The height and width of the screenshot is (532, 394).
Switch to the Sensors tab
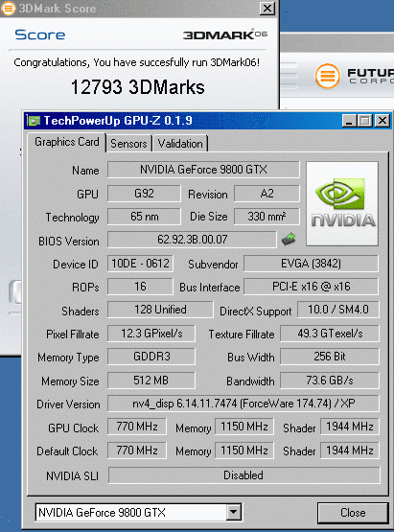pyautogui.click(x=129, y=144)
